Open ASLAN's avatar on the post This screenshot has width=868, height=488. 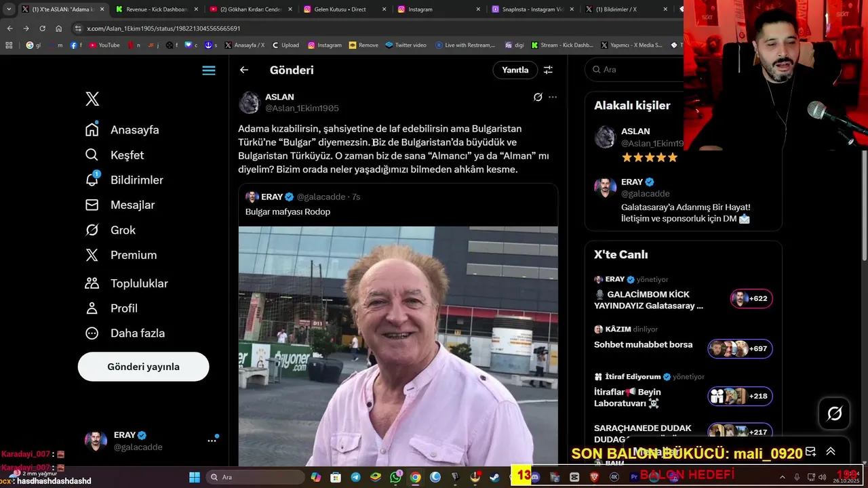tap(250, 102)
